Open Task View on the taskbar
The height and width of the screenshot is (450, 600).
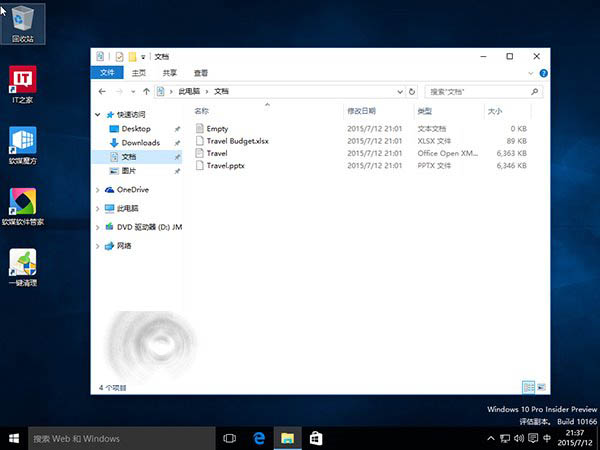(230, 439)
